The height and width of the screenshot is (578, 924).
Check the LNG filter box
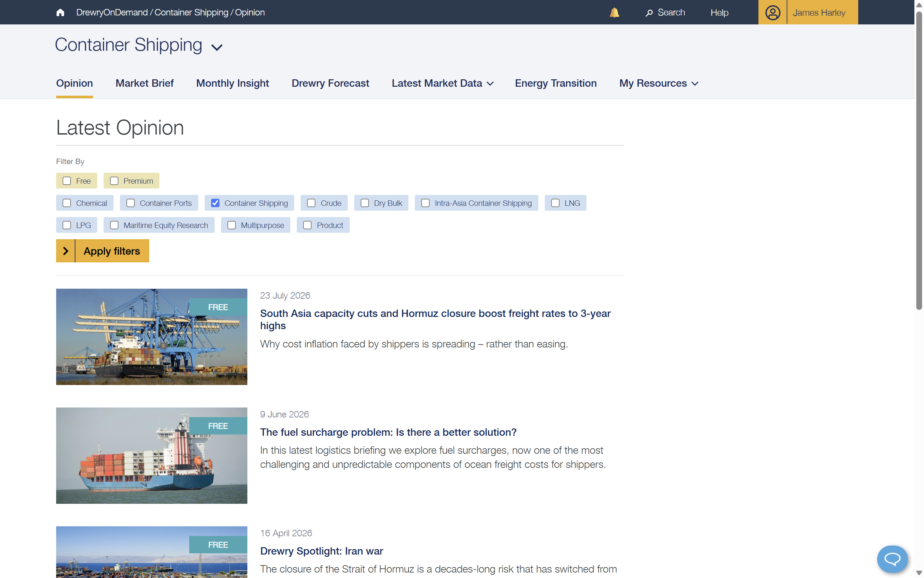pos(555,203)
